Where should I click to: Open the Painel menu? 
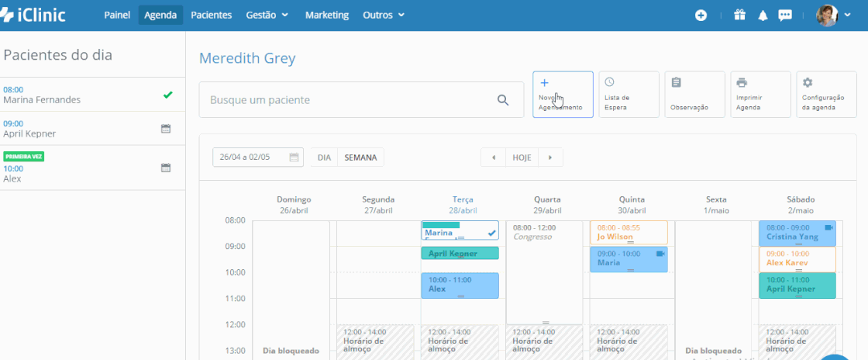tap(117, 15)
